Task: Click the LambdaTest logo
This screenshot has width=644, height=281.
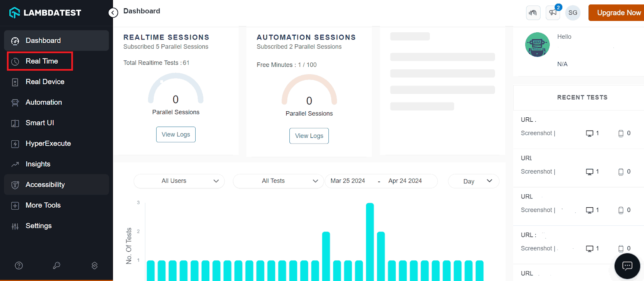Action: click(x=45, y=13)
